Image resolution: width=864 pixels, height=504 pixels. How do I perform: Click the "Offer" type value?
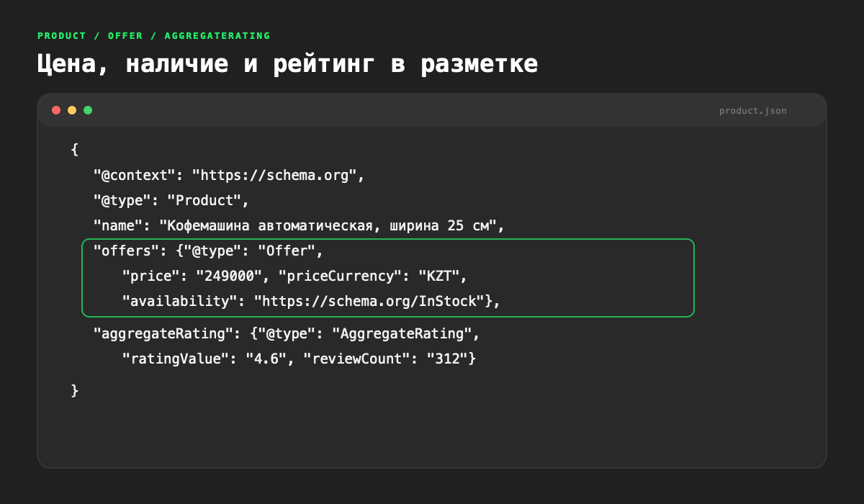tap(287, 251)
